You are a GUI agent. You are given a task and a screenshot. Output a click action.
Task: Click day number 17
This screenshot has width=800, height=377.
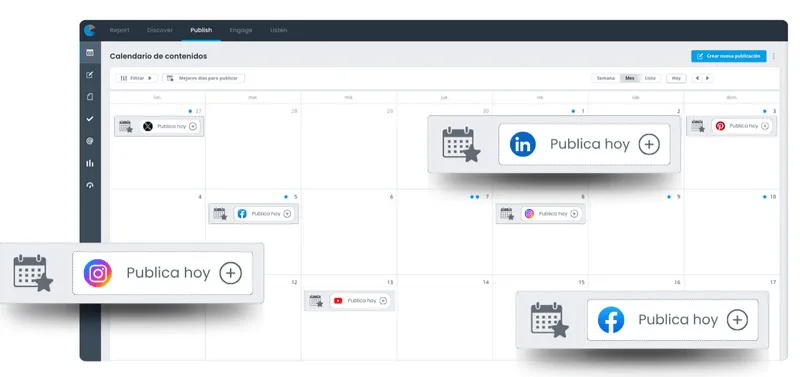pyautogui.click(x=773, y=283)
